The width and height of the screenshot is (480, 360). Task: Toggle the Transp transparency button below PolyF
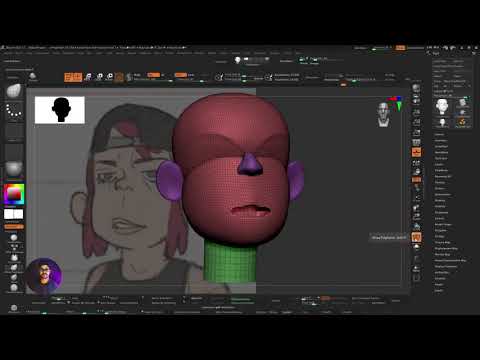click(416, 247)
